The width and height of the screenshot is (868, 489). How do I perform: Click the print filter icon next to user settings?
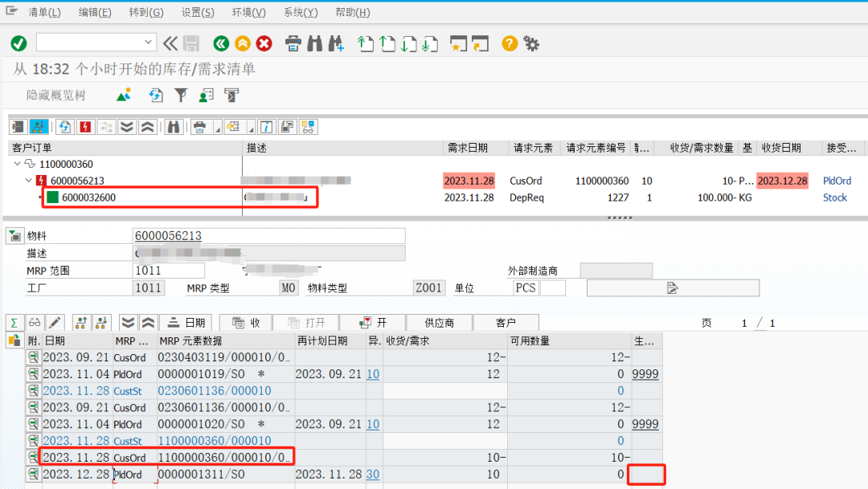231,95
